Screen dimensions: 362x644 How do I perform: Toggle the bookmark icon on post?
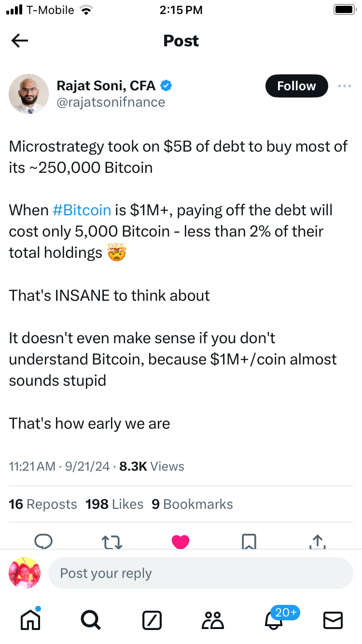pyautogui.click(x=249, y=542)
